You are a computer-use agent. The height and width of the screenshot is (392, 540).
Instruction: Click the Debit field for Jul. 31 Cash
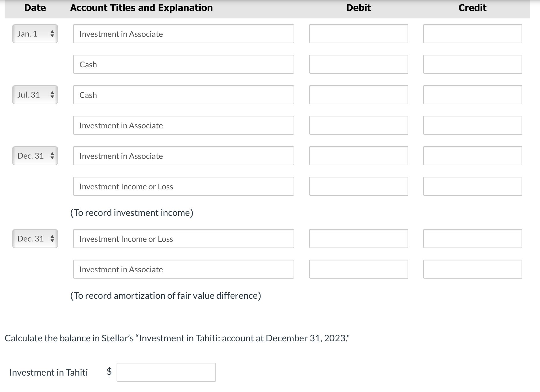click(358, 95)
